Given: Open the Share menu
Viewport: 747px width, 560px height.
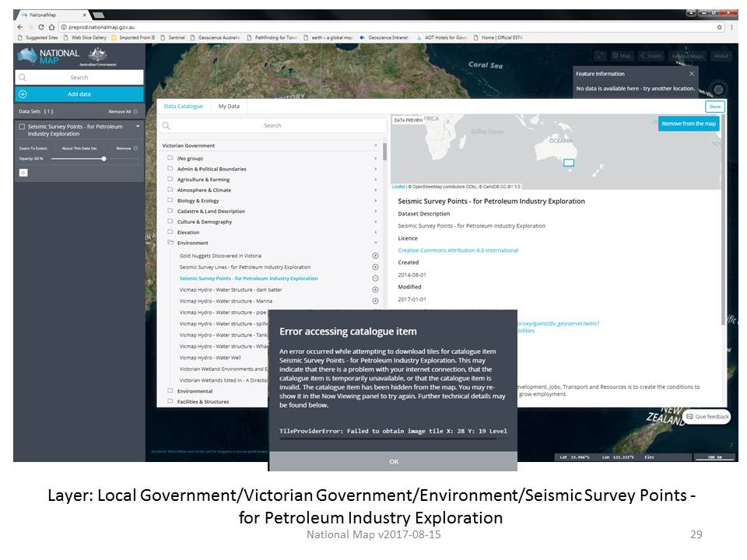Looking at the screenshot, I should coord(651,56).
